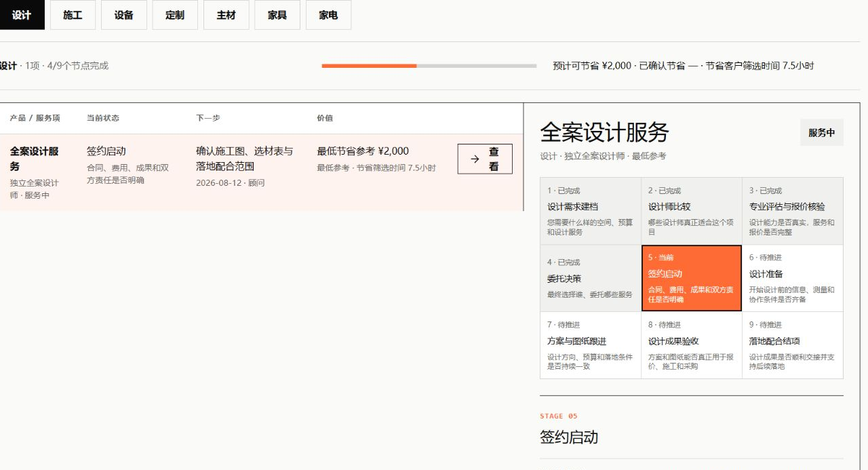The height and width of the screenshot is (470, 868).
Task: Select the 全案设计服务 table row name
Action: coord(35,159)
